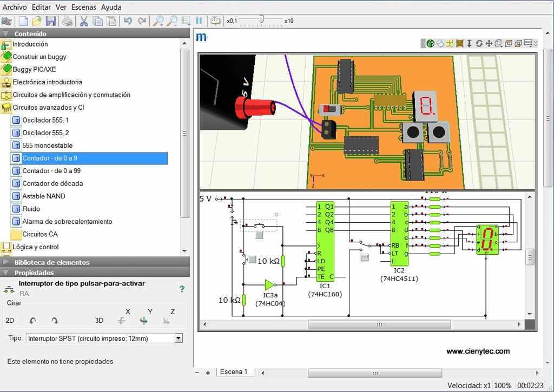The height and width of the screenshot is (392, 554).
Task: Expand the Biblioteca de elementos panel
Action: pyautogui.click(x=51, y=262)
